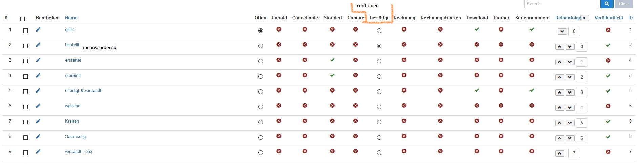The image size is (644, 164).
Task: Sort by Veröffentlicht column header
Action: coord(608,18)
